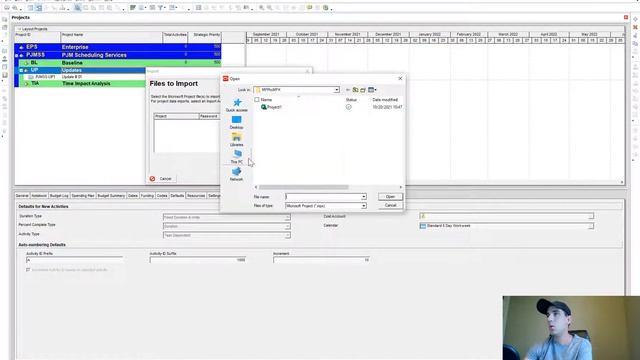Click right arrow of file list scrollbar

click(400, 187)
